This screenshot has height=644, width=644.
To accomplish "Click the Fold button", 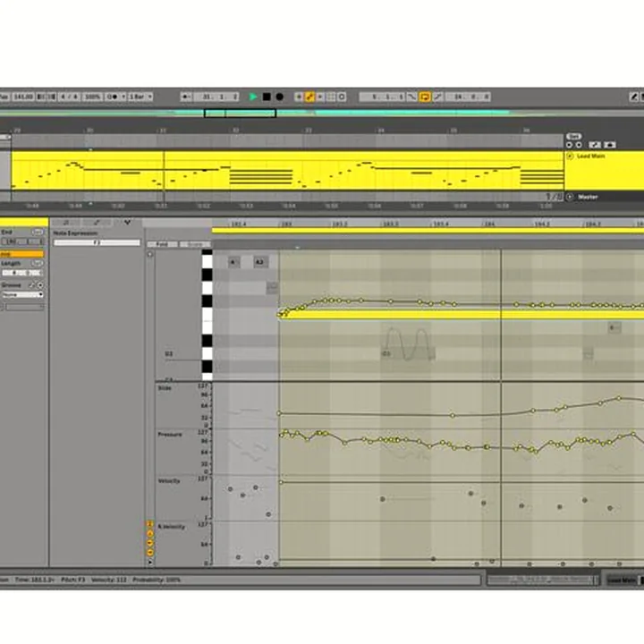I will 162,244.
